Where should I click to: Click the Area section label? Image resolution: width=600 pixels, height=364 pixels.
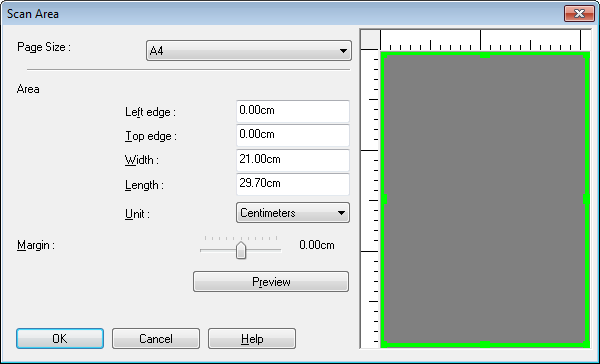click(x=28, y=89)
